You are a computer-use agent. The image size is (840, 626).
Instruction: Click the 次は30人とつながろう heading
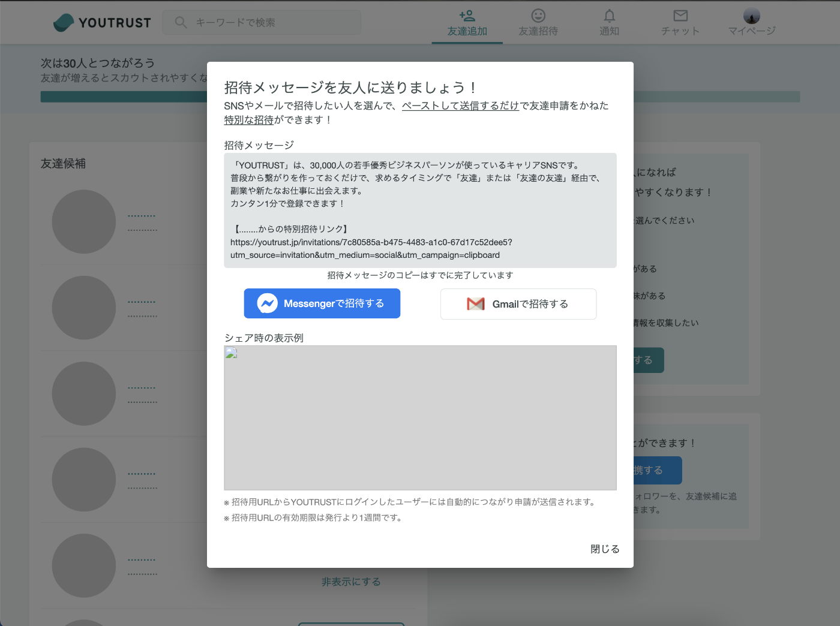pos(98,63)
